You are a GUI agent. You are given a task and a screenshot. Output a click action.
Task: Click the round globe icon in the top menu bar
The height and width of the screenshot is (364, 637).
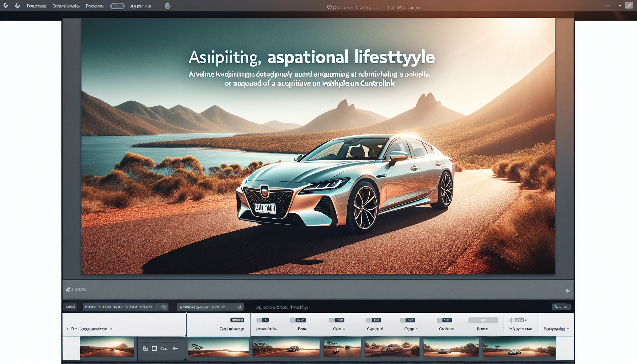coord(168,6)
